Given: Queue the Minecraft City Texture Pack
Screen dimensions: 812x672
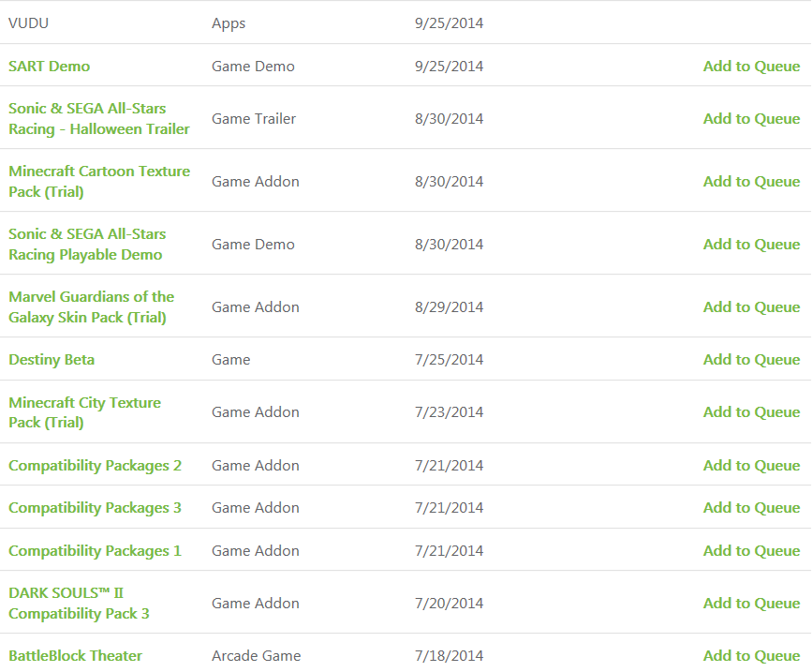Looking at the screenshot, I should point(751,412).
